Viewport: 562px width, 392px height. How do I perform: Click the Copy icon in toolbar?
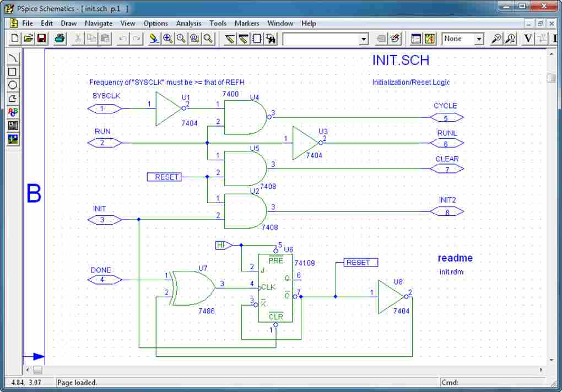tap(91, 39)
